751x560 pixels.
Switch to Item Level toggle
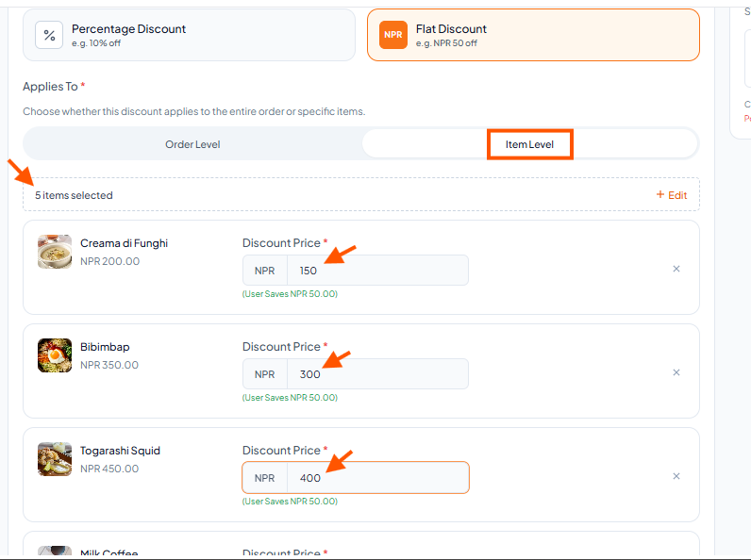[x=529, y=144]
